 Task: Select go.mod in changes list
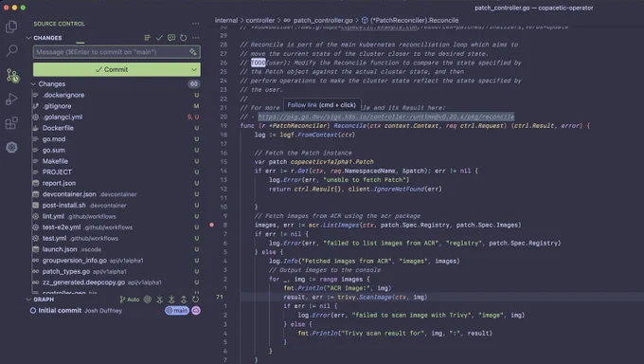pos(116,139)
